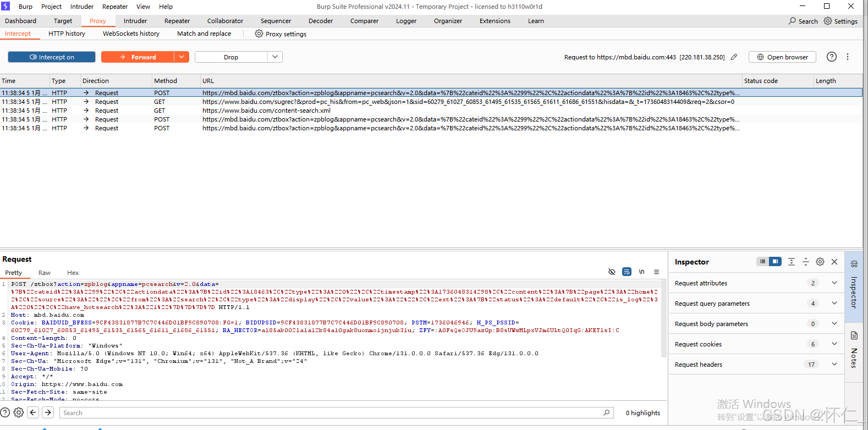Close the Inspector panel
The width and height of the screenshot is (868, 430).
coord(834,262)
